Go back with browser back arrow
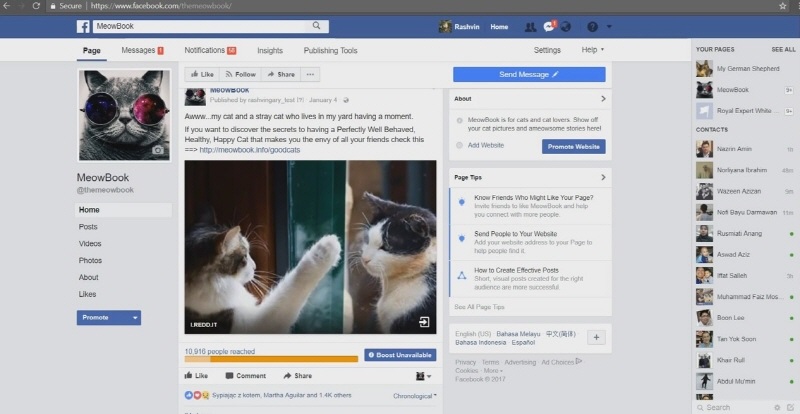 point(6,6)
